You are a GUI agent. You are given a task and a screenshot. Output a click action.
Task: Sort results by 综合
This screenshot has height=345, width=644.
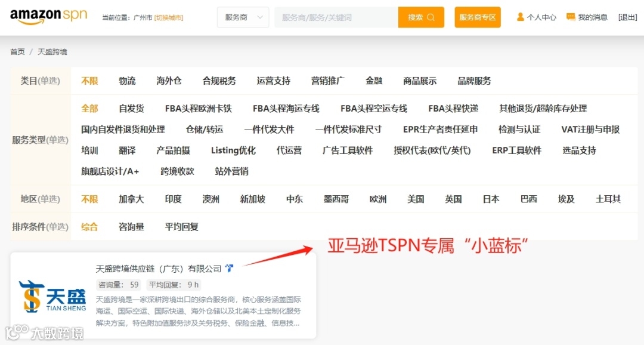coord(89,227)
